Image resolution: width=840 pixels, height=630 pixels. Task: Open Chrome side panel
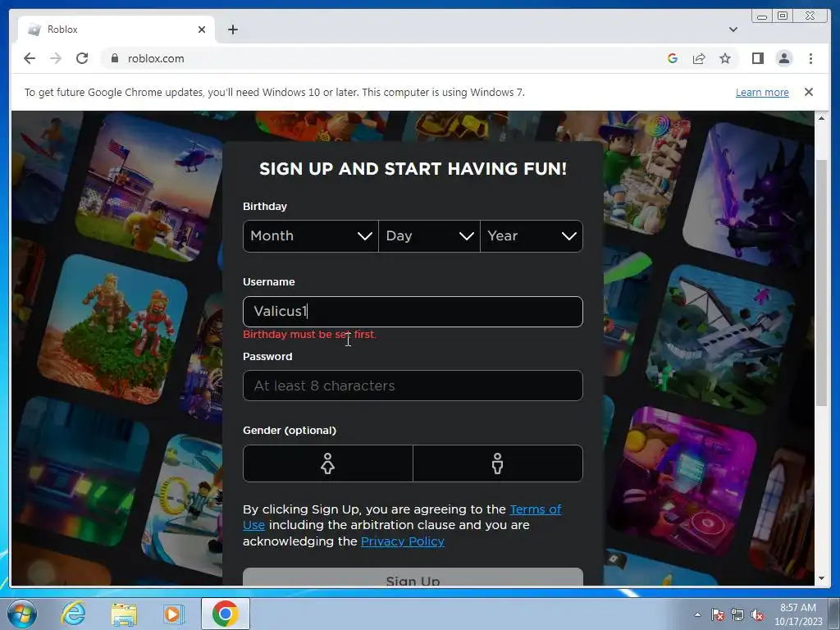pyautogui.click(x=757, y=58)
